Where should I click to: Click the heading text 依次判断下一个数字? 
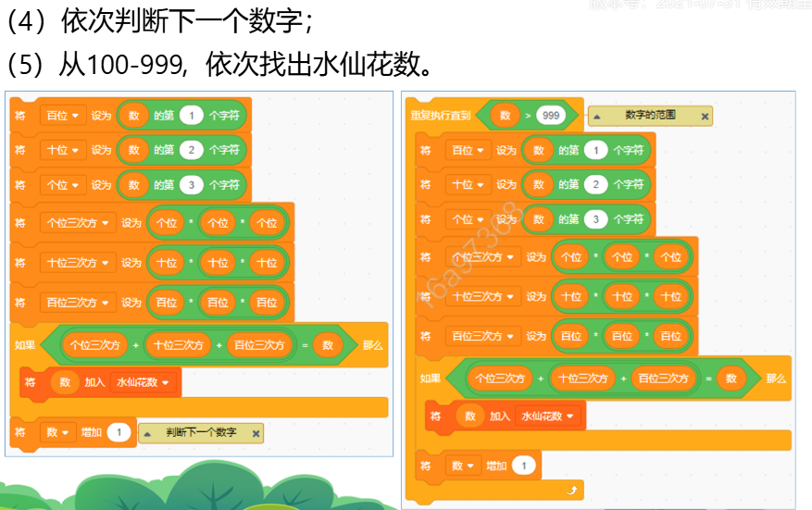pyautogui.click(x=181, y=21)
